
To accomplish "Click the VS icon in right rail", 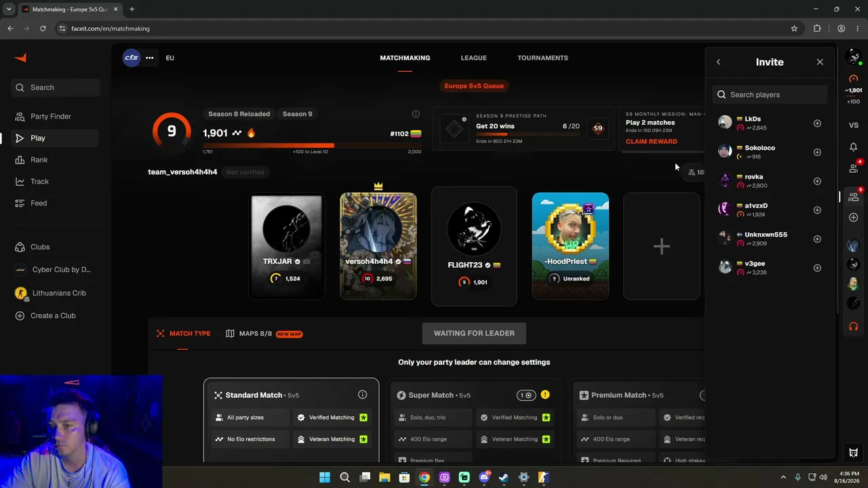I will click(853, 125).
